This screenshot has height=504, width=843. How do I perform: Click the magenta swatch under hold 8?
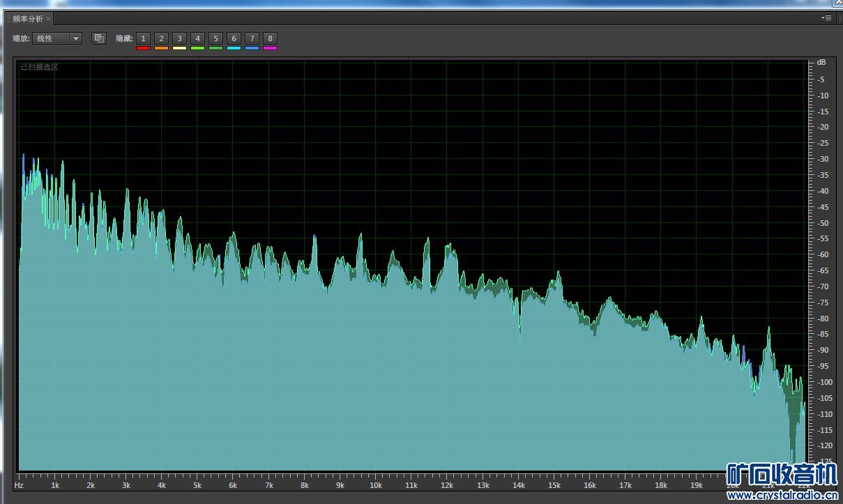coord(270,48)
